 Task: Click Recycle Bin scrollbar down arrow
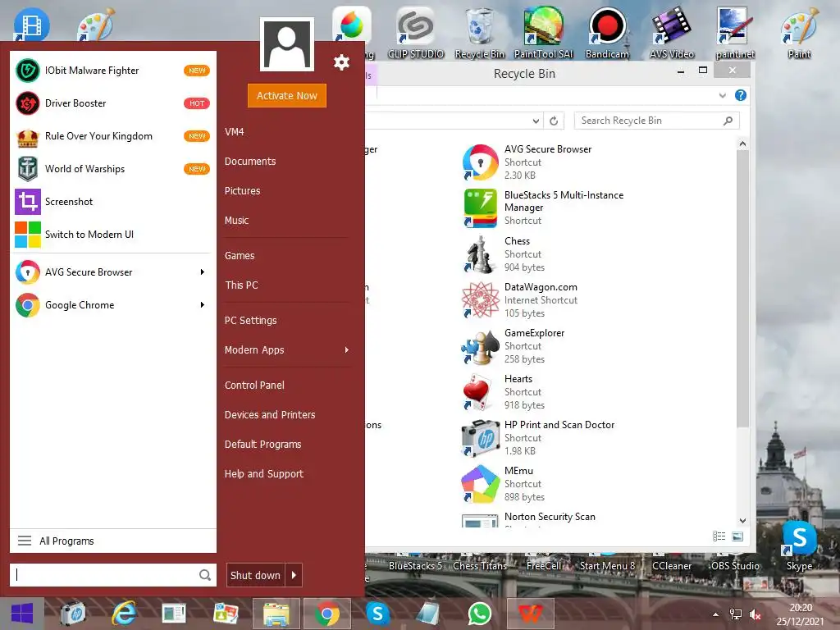click(x=742, y=521)
